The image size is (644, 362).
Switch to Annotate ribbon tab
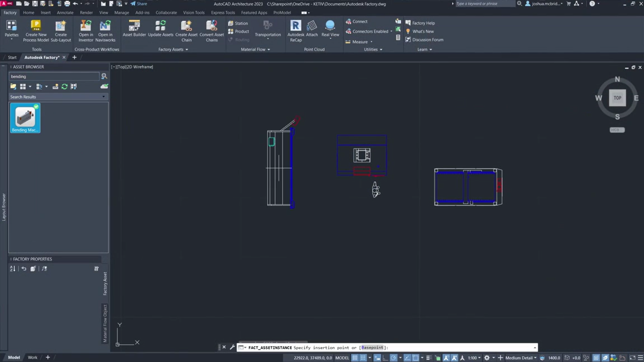point(65,12)
